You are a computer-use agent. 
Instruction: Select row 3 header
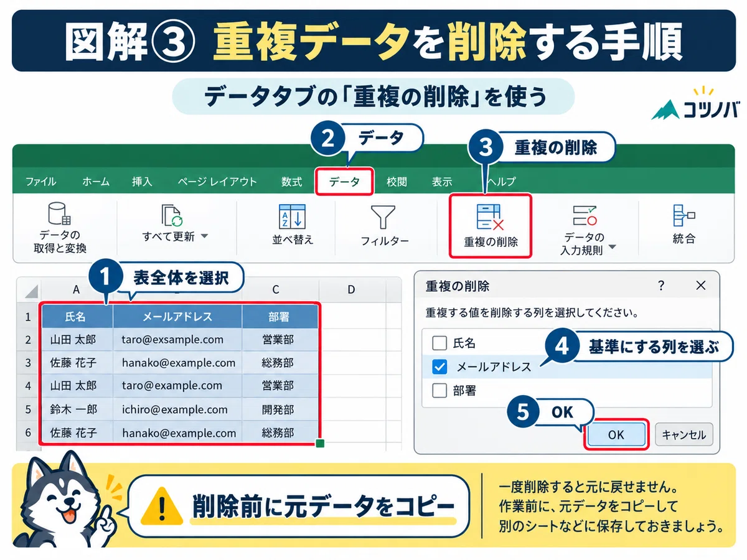(28, 363)
